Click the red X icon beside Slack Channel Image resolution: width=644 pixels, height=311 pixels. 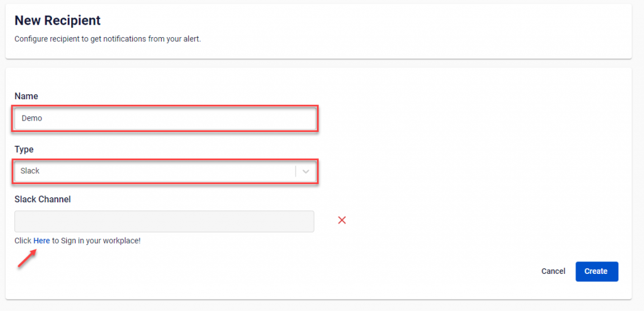pyautogui.click(x=342, y=220)
